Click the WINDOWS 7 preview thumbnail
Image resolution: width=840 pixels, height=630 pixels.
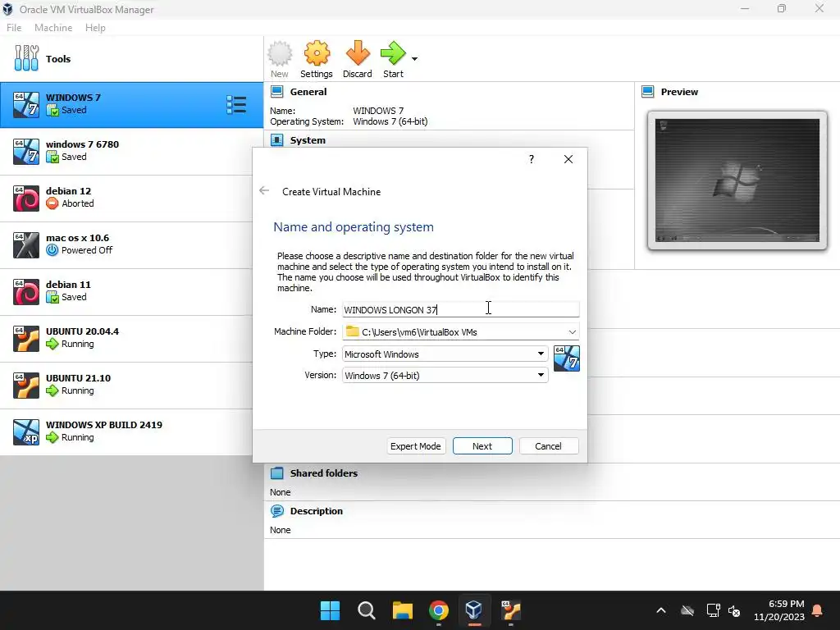click(737, 180)
